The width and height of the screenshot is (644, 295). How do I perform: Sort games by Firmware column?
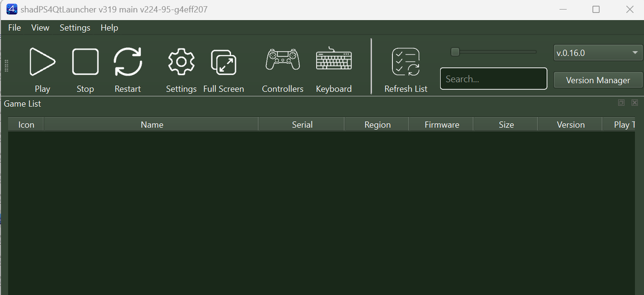tap(442, 125)
